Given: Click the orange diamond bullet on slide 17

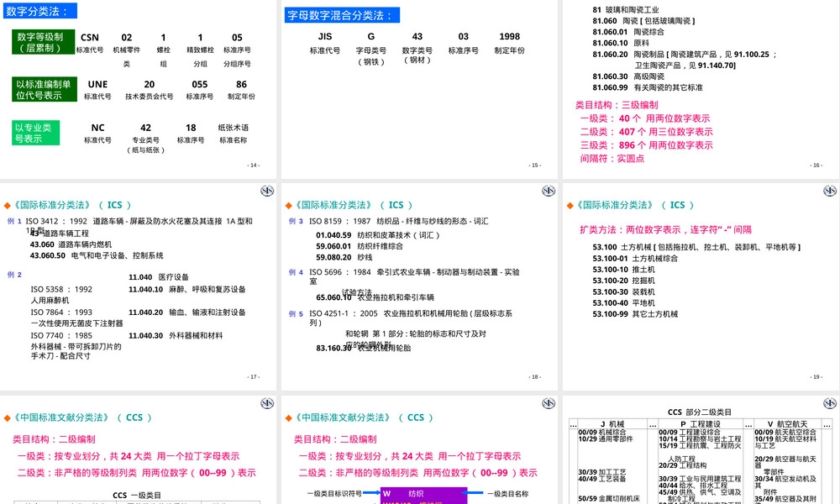Looking at the screenshot, I should point(7,206).
